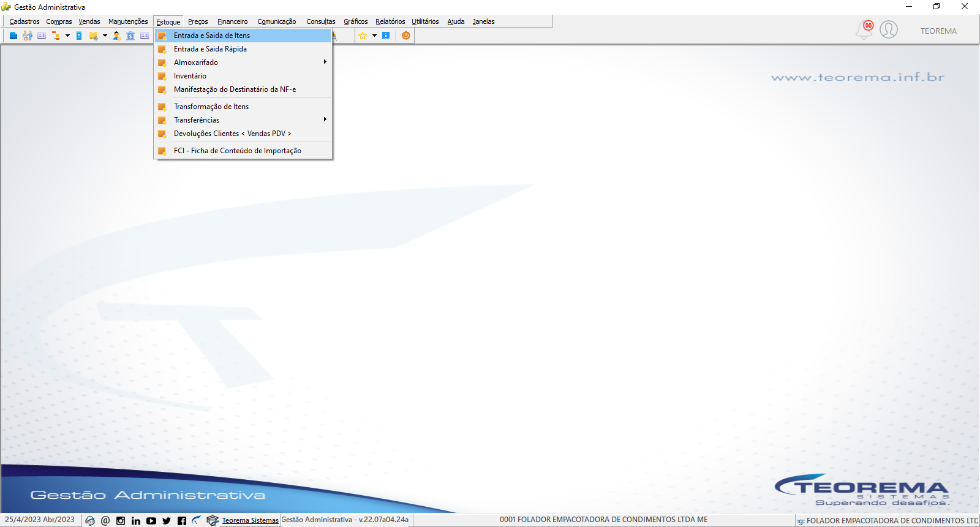The image size is (980, 527).
Task: Open the YouTube status bar icon
Action: tap(151, 520)
